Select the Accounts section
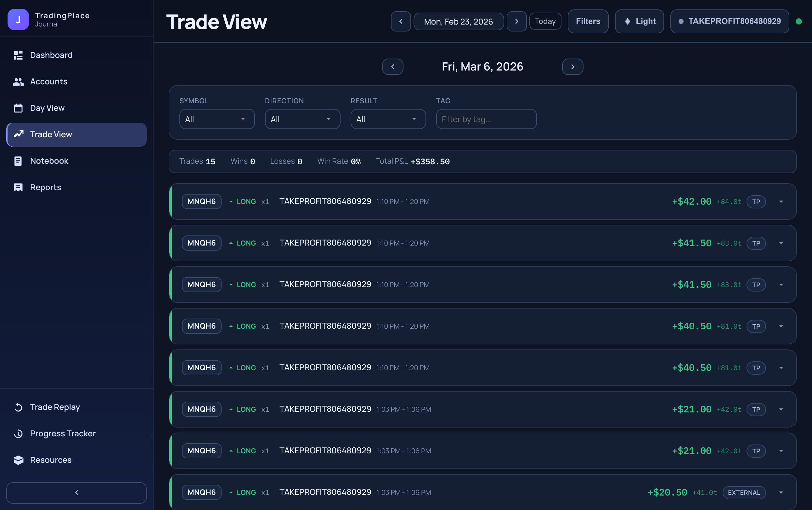The width and height of the screenshot is (812, 510). click(x=48, y=81)
